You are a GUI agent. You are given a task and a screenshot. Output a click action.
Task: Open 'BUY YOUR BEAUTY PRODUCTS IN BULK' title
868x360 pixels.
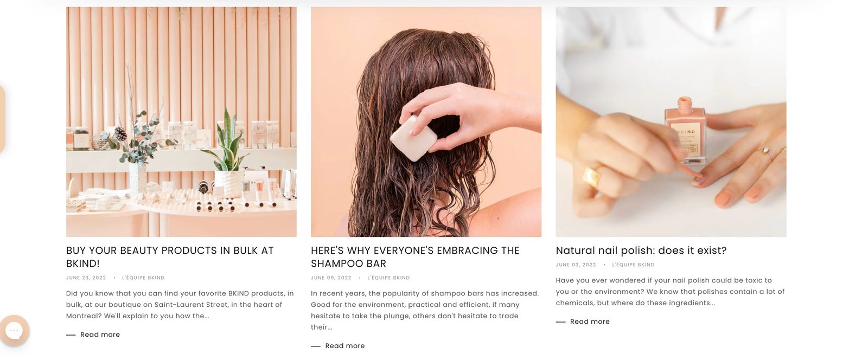tap(170, 257)
